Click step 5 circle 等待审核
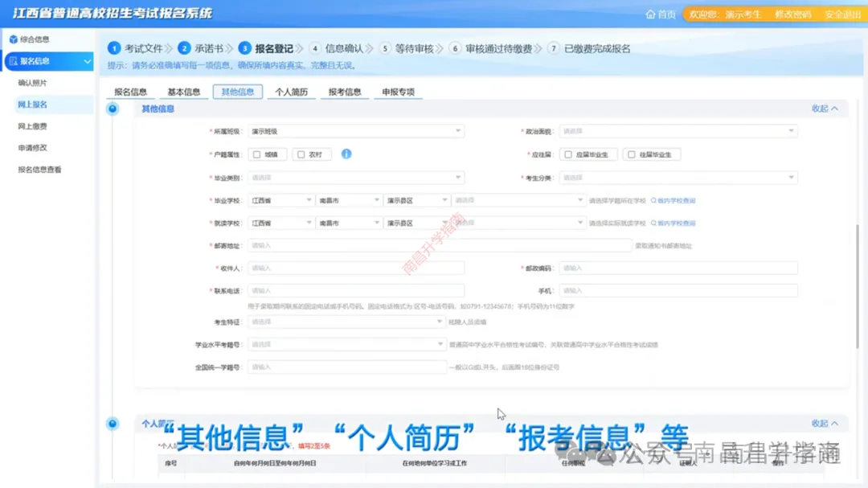Viewport: 868px width, 488px height. [x=385, y=49]
